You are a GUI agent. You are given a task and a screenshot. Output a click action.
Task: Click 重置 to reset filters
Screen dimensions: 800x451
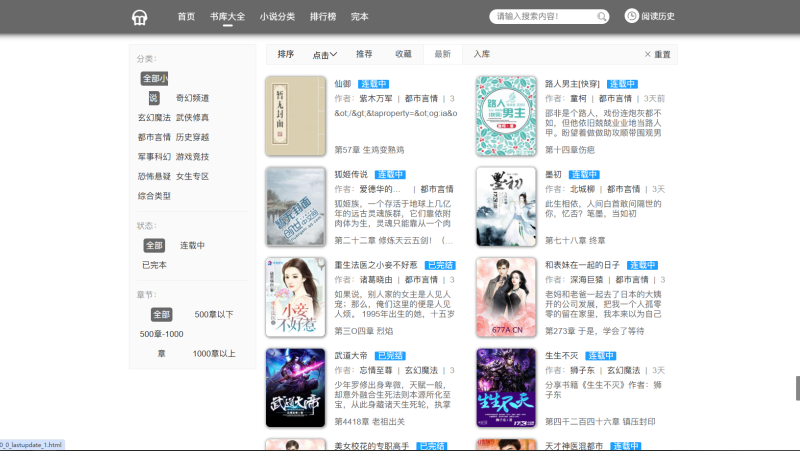tap(662, 55)
